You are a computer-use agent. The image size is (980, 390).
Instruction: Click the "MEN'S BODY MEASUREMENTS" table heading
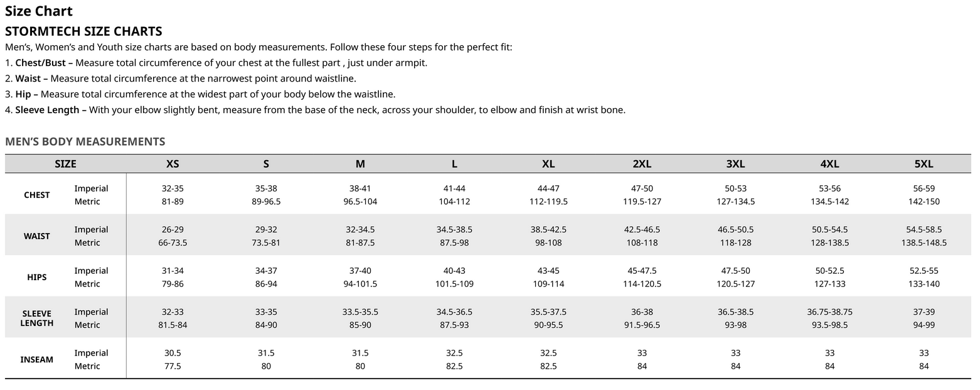click(85, 141)
